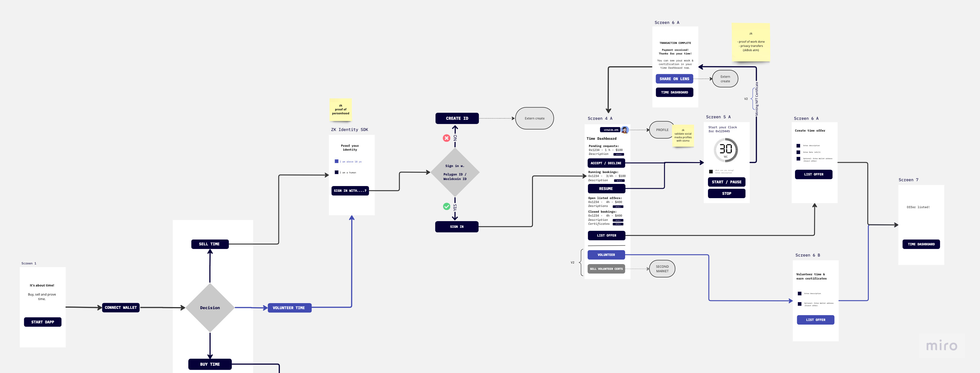Click SHARE ON LENS button Screen 6A

click(674, 78)
